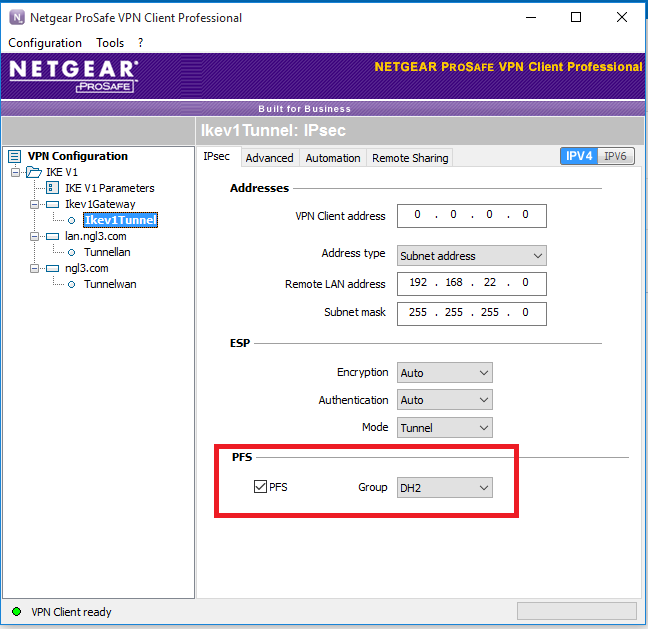Screen dimensions: 649x632
Task: Select ngl3.com in the tree
Action: click(x=87, y=269)
